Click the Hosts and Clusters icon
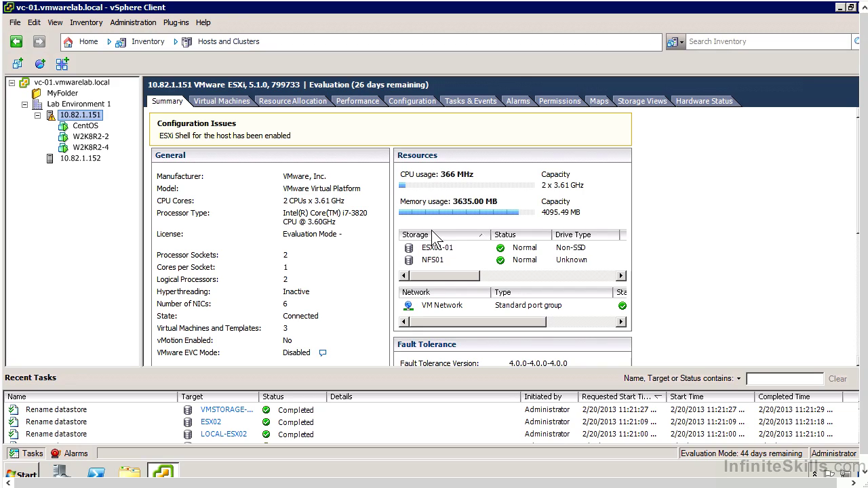 [187, 41]
